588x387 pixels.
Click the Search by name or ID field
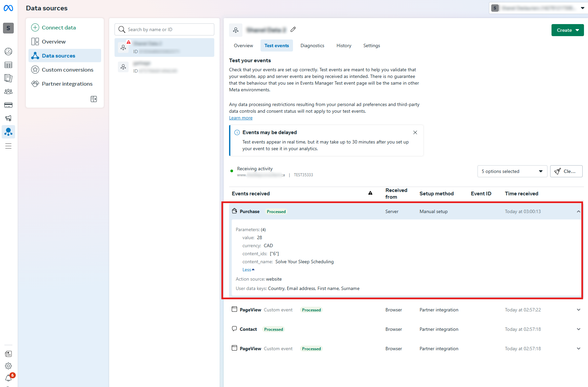(164, 30)
